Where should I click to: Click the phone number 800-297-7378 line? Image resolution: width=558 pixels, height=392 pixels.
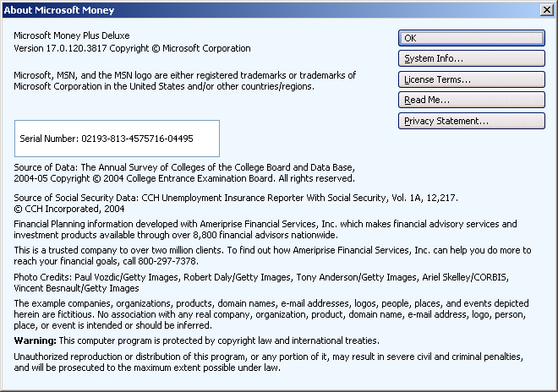point(106,261)
